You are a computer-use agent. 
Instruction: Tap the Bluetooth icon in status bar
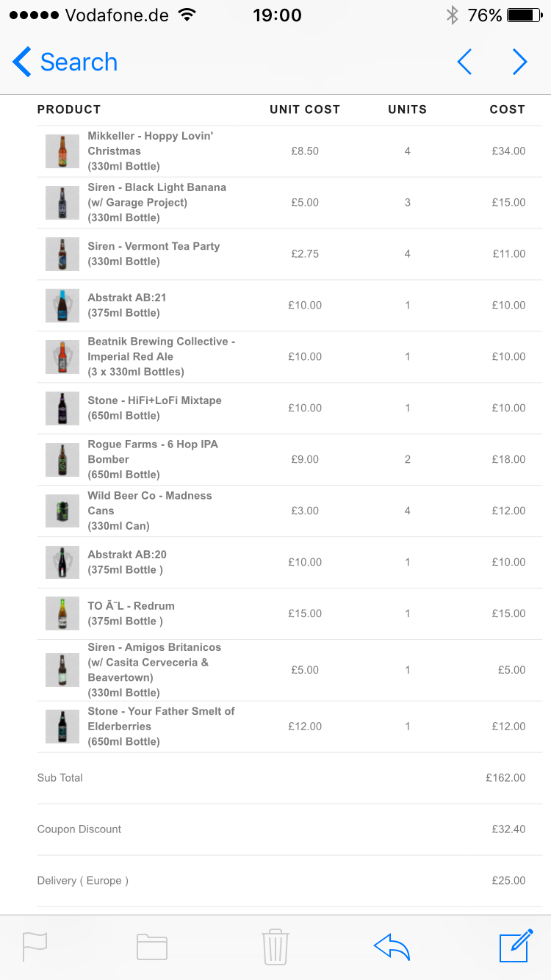click(453, 15)
